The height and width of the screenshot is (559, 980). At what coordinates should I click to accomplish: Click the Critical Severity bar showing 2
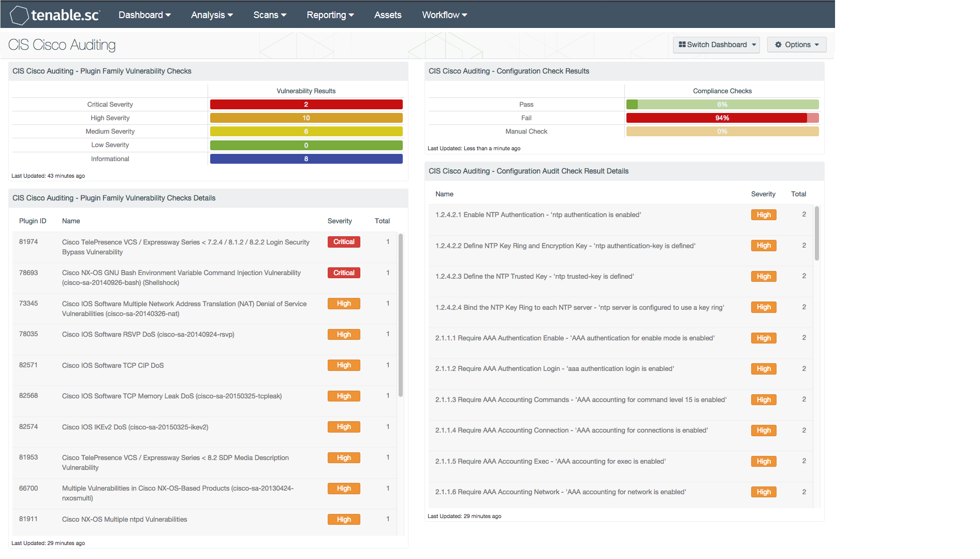306,105
